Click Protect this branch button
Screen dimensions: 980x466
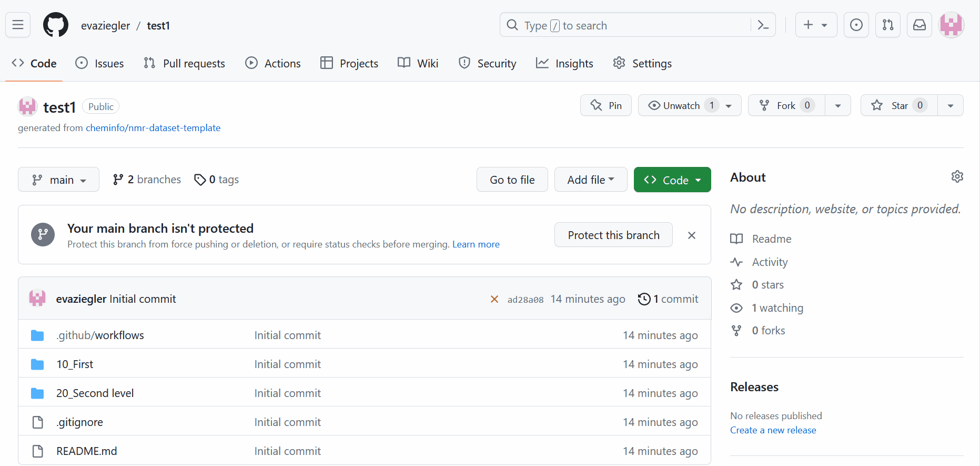(x=613, y=235)
